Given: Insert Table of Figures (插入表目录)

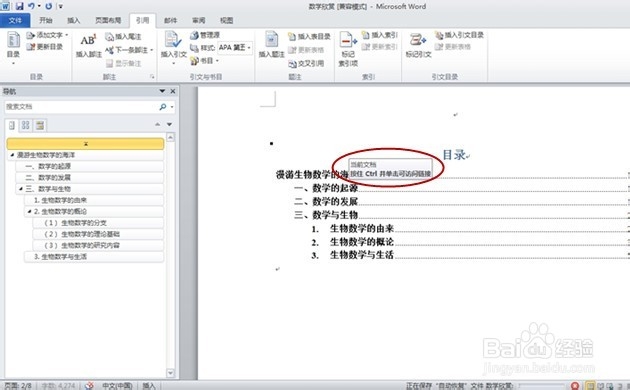Looking at the screenshot, I should [309, 37].
